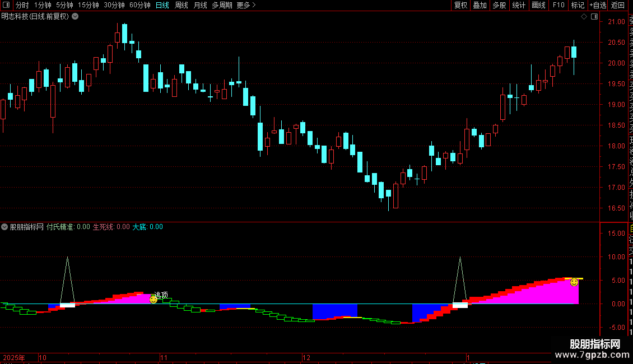This screenshot has height=364, width=633.
Task: Click the 标记 mark button
Action: coord(578,5)
